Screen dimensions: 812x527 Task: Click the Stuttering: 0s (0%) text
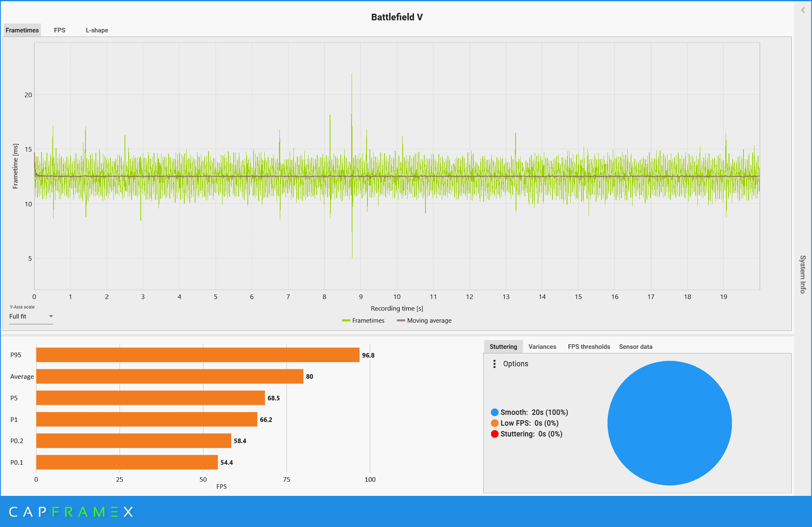(531, 434)
